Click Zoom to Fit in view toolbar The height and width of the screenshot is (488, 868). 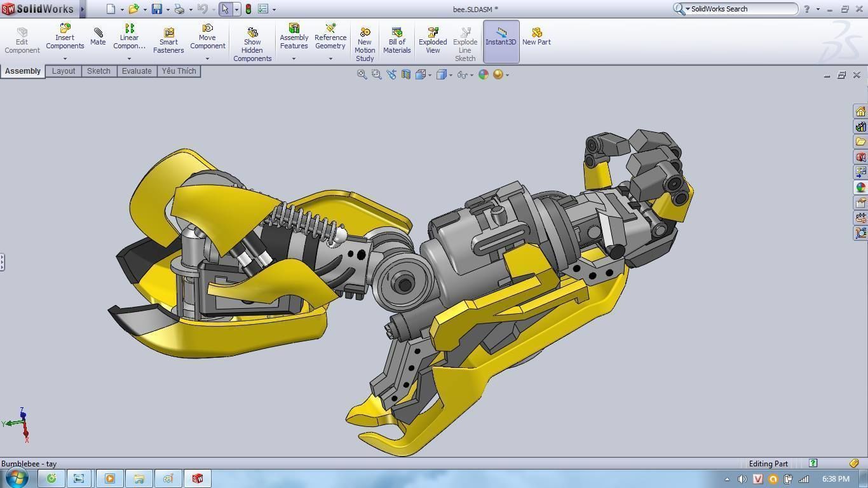pyautogui.click(x=362, y=74)
